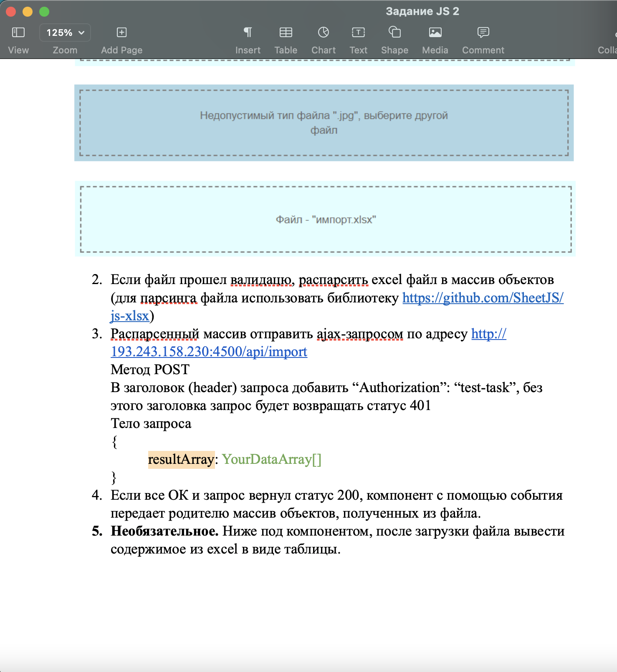Click the bold word Необязательное.
The width and height of the screenshot is (617, 672).
tap(164, 531)
